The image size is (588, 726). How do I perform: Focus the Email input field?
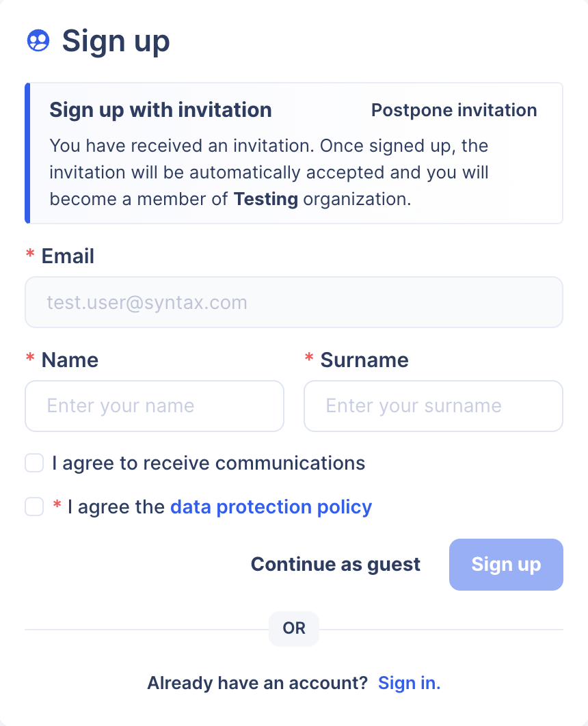294,302
